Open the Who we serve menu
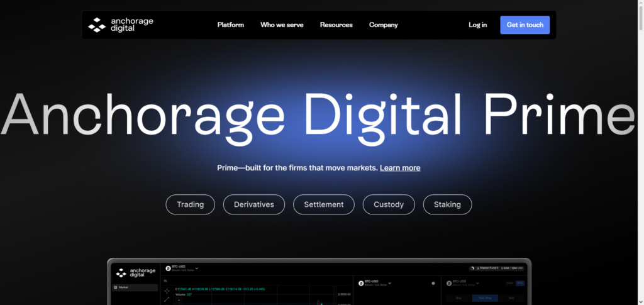This screenshot has width=644, height=305. (x=282, y=25)
